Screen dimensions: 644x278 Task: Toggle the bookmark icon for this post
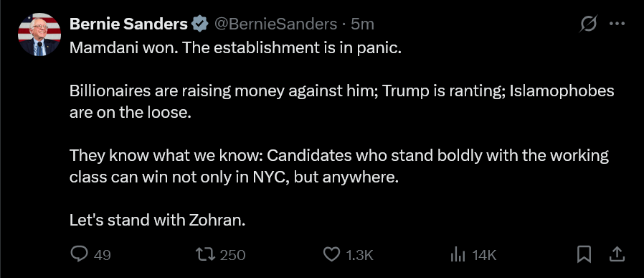584,254
